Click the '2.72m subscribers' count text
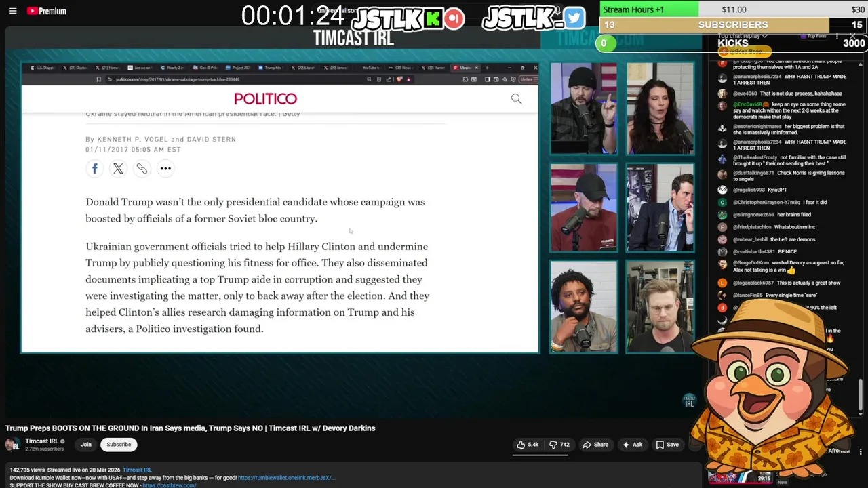The image size is (868, 488). pos(44,449)
